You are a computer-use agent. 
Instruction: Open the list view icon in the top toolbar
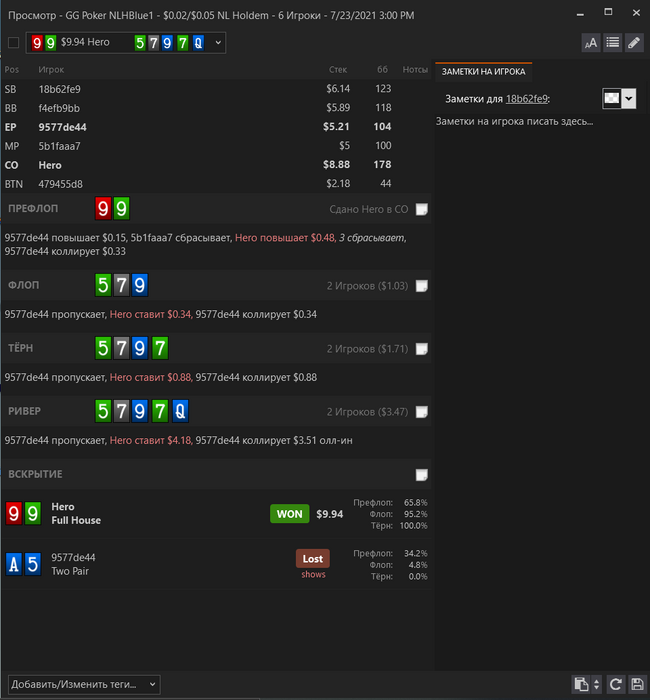612,43
